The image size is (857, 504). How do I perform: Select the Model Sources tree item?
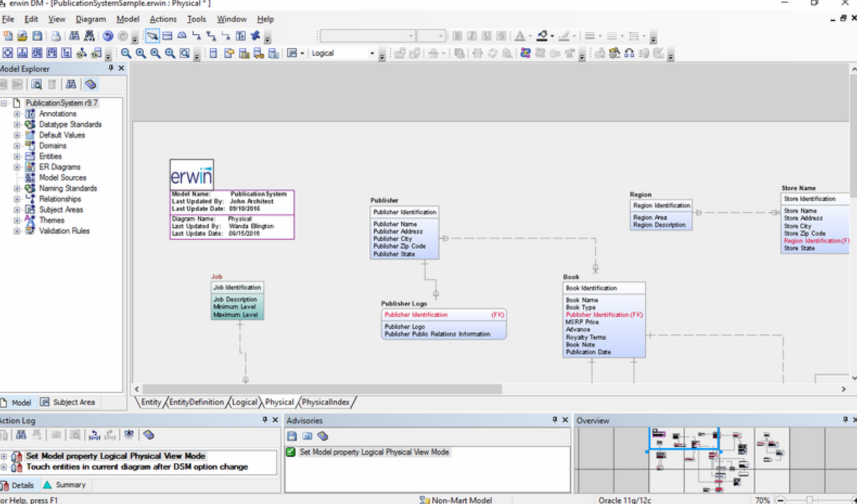[x=62, y=178]
